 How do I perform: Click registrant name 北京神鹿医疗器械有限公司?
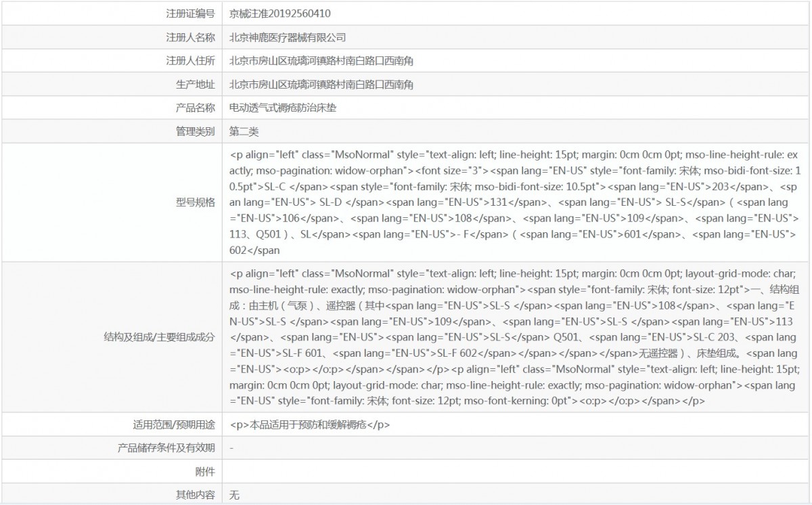pos(288,37)
